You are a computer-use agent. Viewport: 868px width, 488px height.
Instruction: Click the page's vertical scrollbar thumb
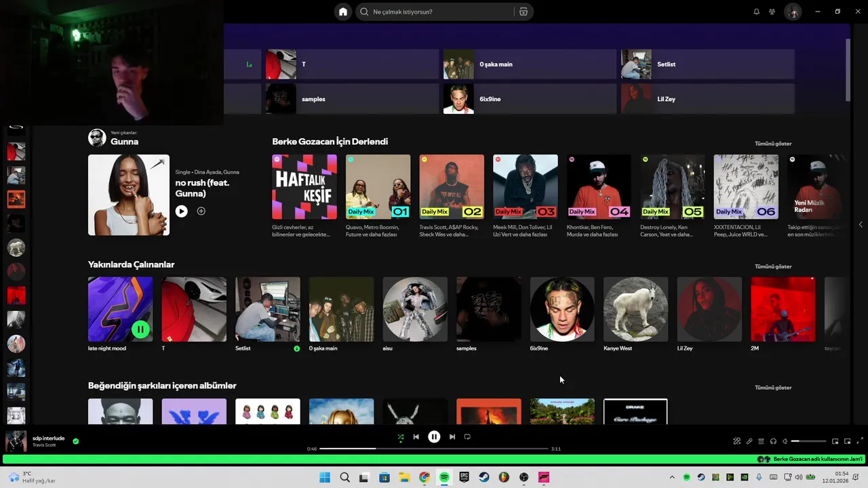pos(848,70)
